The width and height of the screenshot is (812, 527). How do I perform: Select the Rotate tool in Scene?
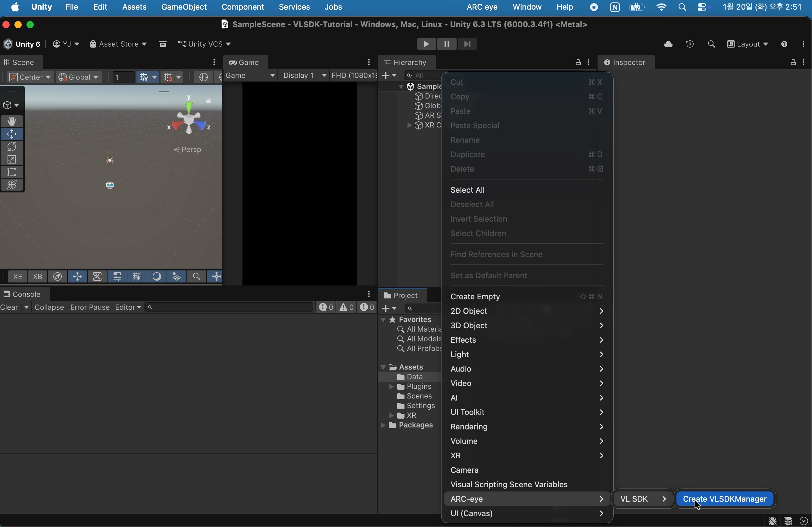[x=12, y=147]
